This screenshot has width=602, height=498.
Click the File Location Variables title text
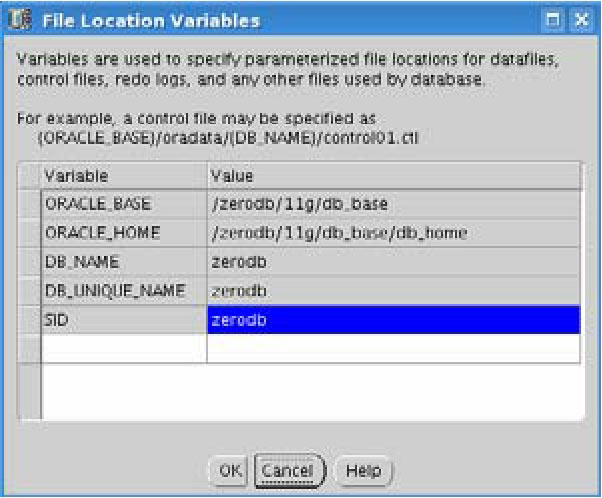point(151,21)
